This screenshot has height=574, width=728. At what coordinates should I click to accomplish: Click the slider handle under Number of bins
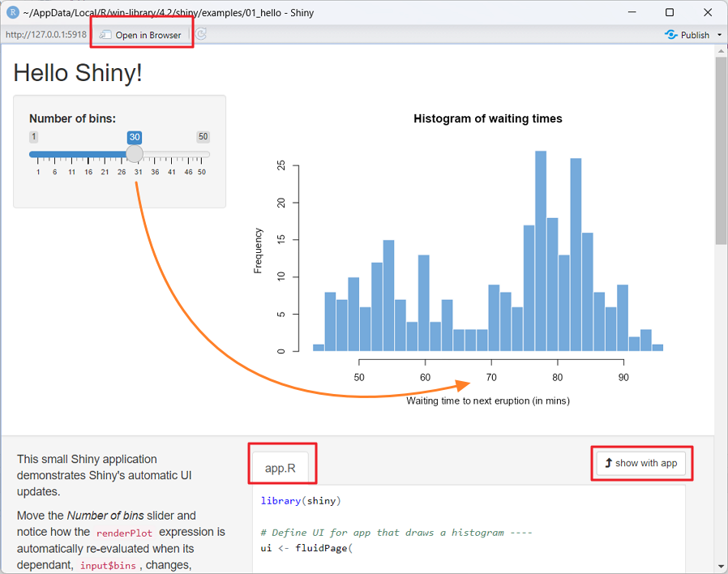coord(135,154)
